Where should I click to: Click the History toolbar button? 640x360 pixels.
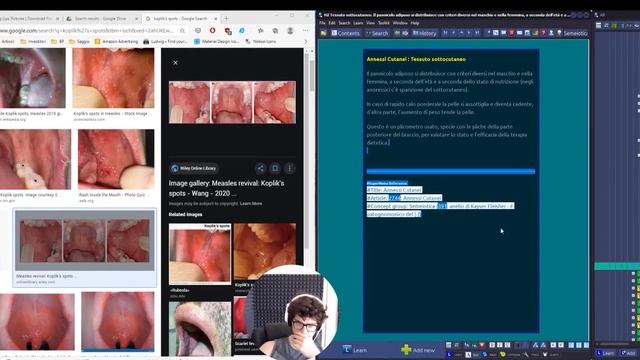[x=424, y=33]
